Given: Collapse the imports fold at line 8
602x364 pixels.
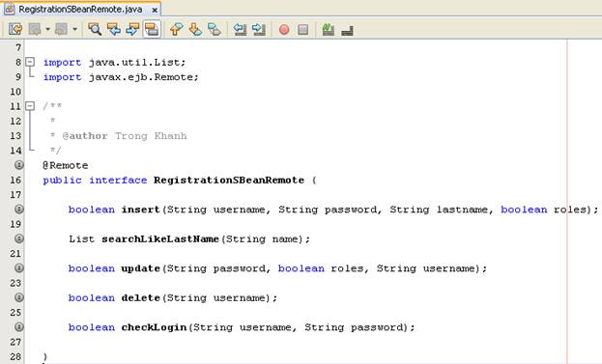Looking at the screenshot, I should pyautogui.click(x=30, y=62).
